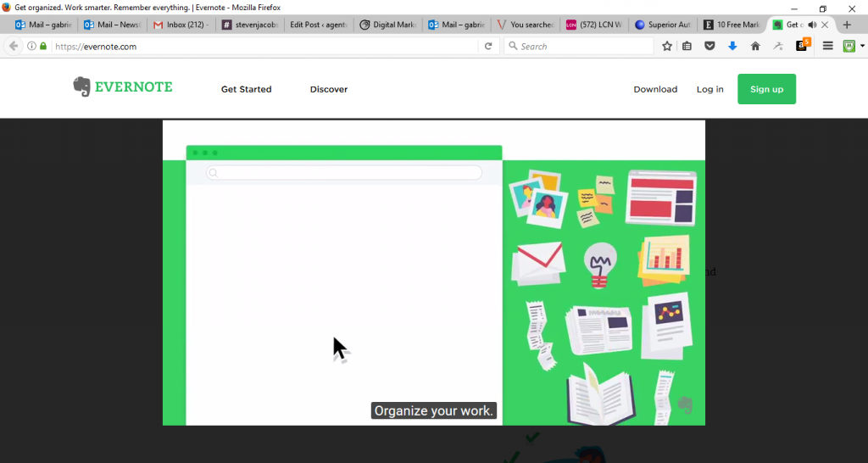868x463 pixels.
Task: Switch to the (572) LCN W tab
Action: [x=594, y=25]
